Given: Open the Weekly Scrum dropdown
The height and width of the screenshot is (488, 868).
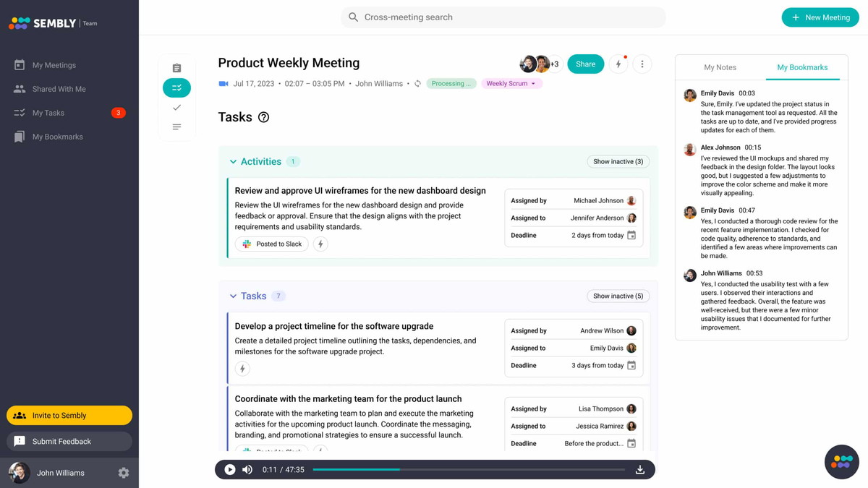Looking at the screenshot, I should (511, 84).
